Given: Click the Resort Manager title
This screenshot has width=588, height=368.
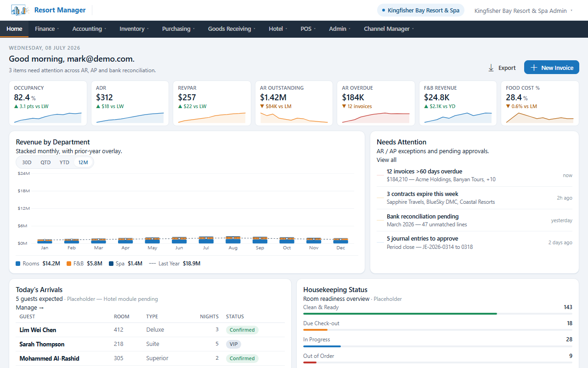Looking at the screenshot, I should (60, 10).
